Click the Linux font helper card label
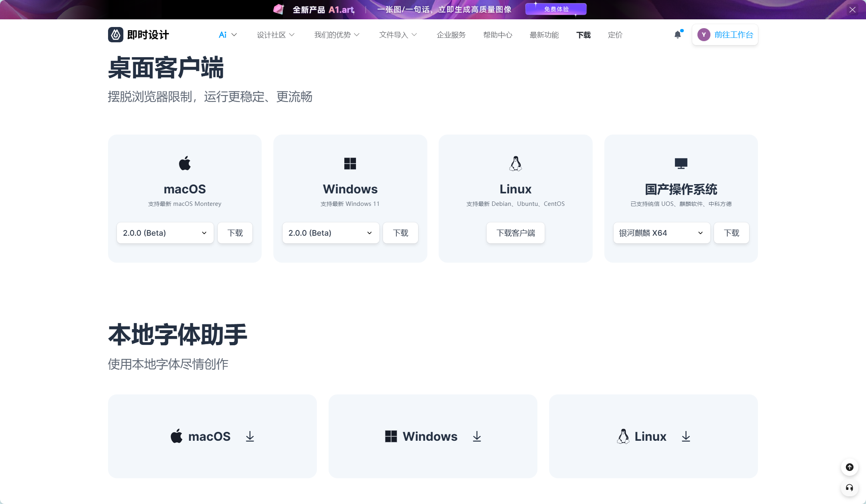 [650, 436]
